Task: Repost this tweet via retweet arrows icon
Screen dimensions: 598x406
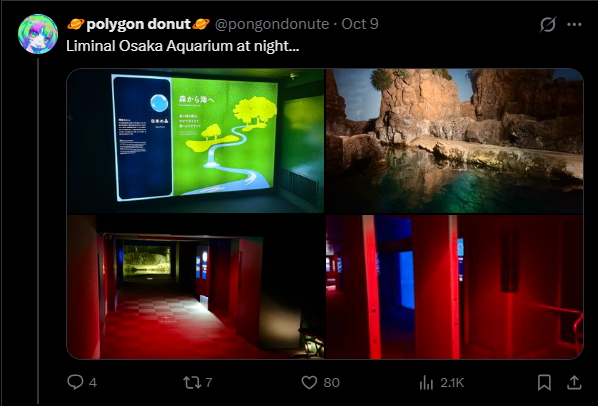Action: 192,382
